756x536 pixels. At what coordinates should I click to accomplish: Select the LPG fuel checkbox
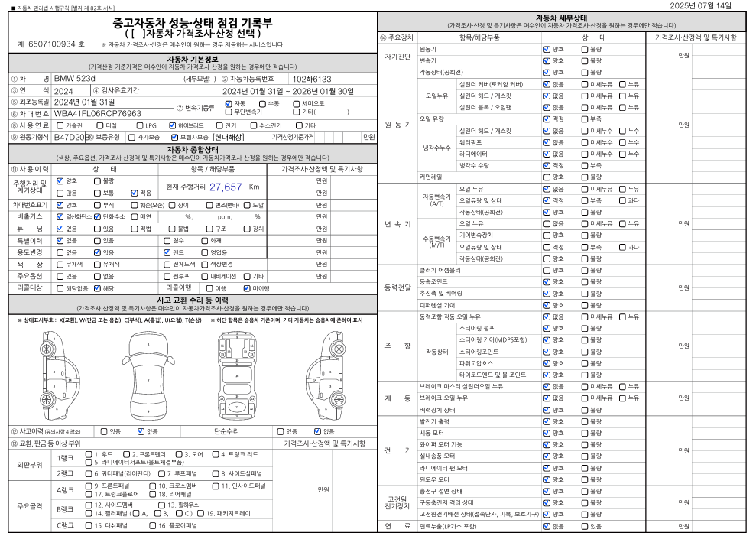pos(140,125)
